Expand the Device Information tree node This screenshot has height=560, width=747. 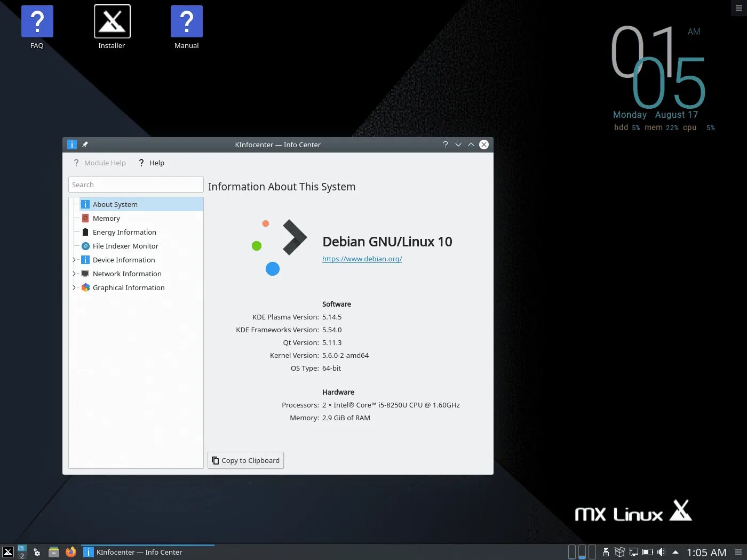coord(74,260)
